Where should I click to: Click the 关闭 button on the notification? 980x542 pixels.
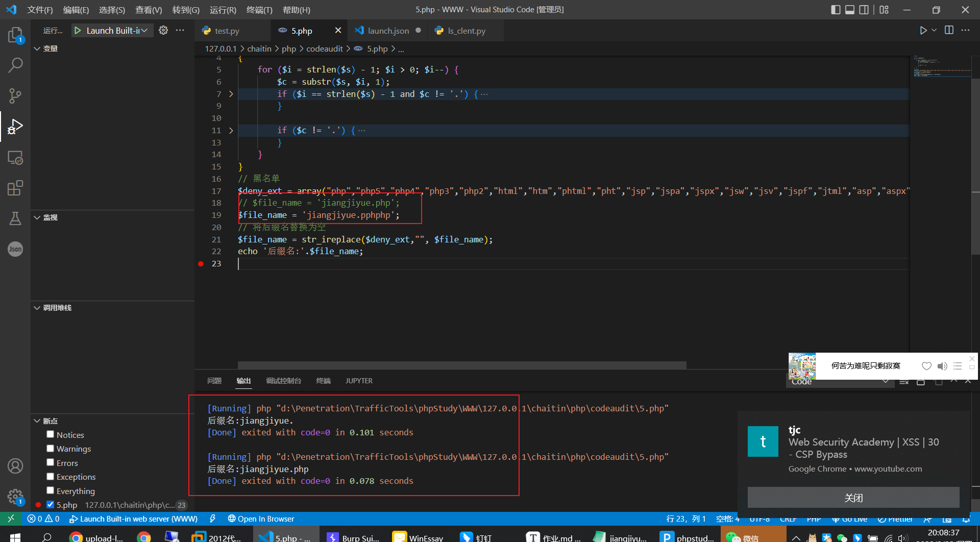tap(853, 498)
